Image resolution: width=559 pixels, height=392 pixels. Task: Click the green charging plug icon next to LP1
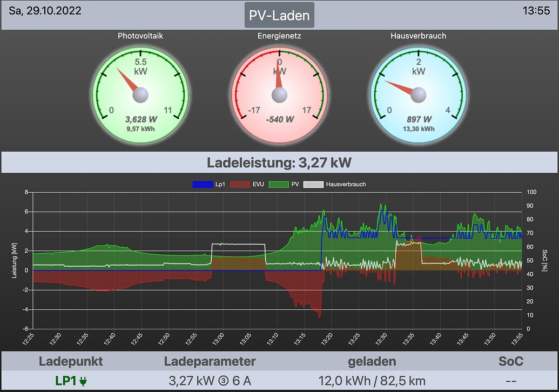point(83,381)
